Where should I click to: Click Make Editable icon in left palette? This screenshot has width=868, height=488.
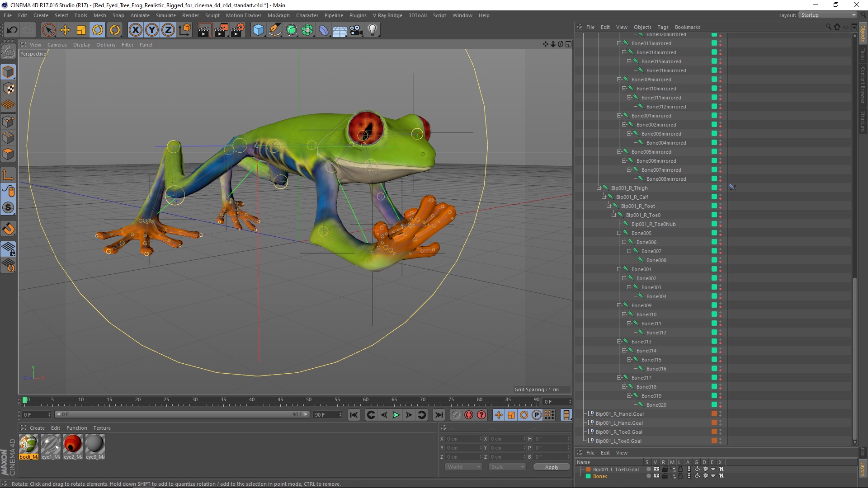point(8,52)
